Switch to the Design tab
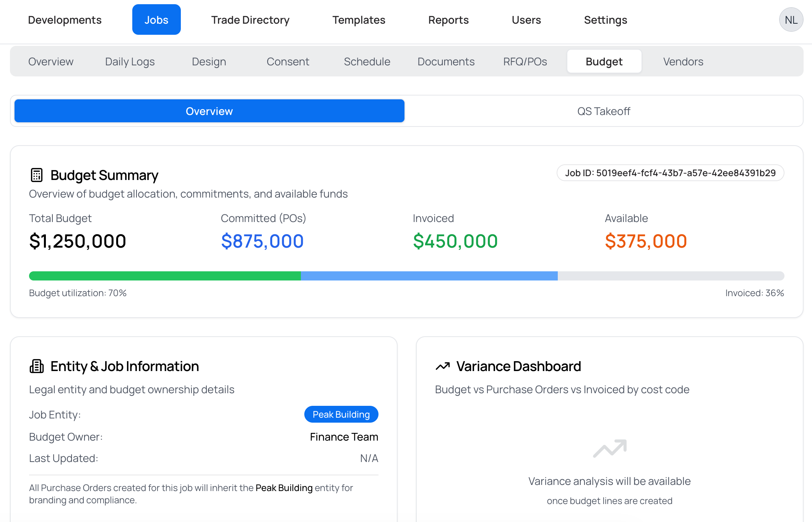 tap(209, 62)
